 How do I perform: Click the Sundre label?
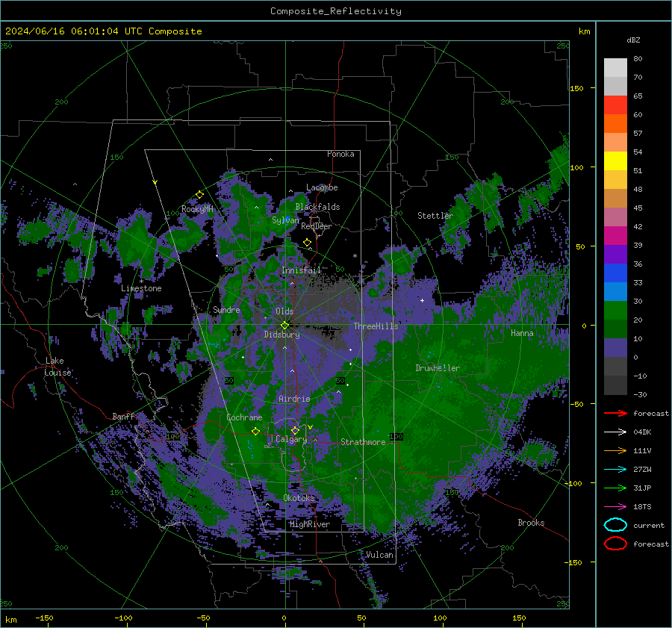point(226,309)
